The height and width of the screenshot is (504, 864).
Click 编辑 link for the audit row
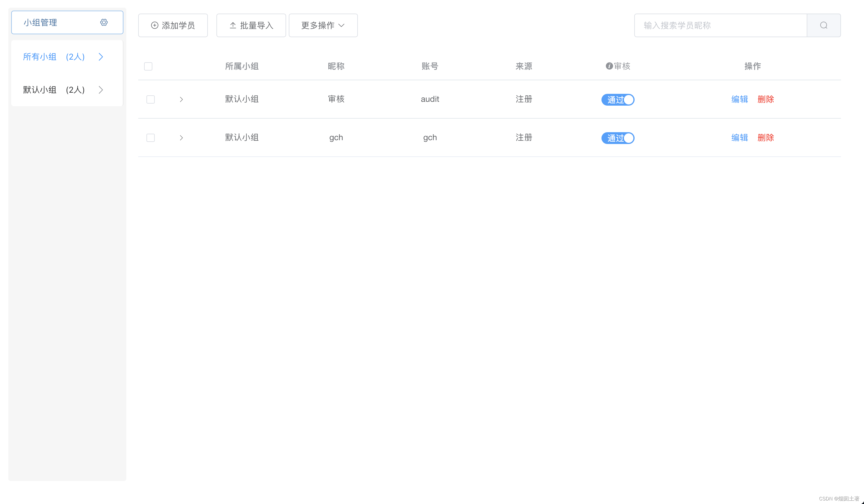pyautogui.click(x=739, y=99)
